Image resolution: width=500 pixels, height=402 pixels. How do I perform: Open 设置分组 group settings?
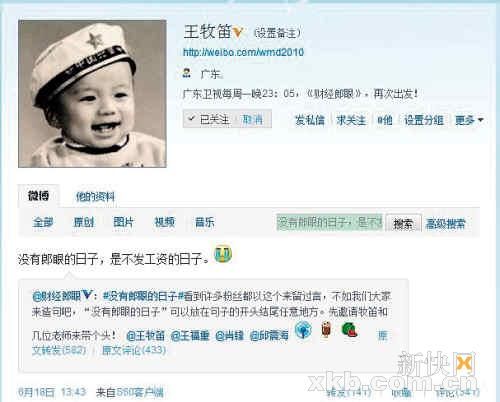click(424, 120)
